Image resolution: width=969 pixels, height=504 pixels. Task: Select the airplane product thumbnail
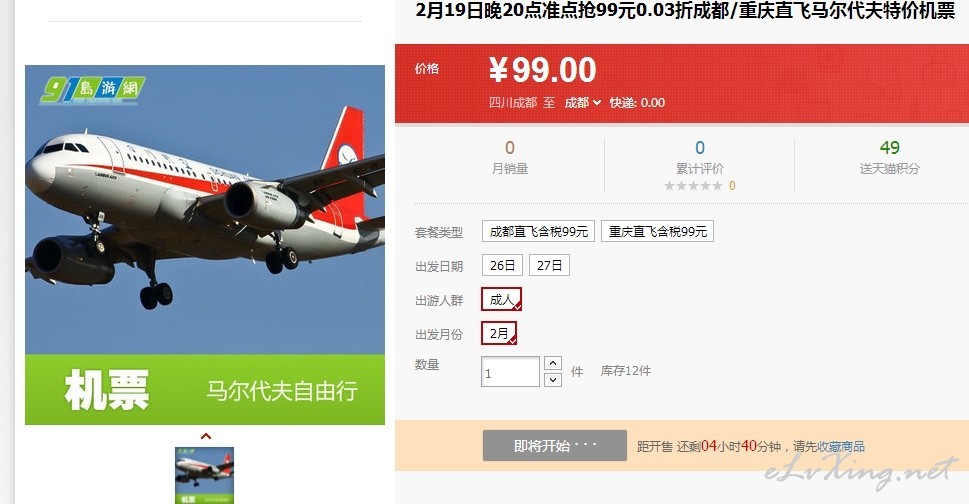(x=205, y=475)
